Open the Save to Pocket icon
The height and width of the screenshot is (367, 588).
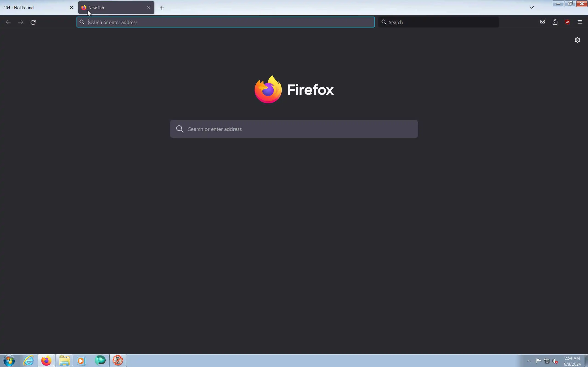(x=542, y=22)
